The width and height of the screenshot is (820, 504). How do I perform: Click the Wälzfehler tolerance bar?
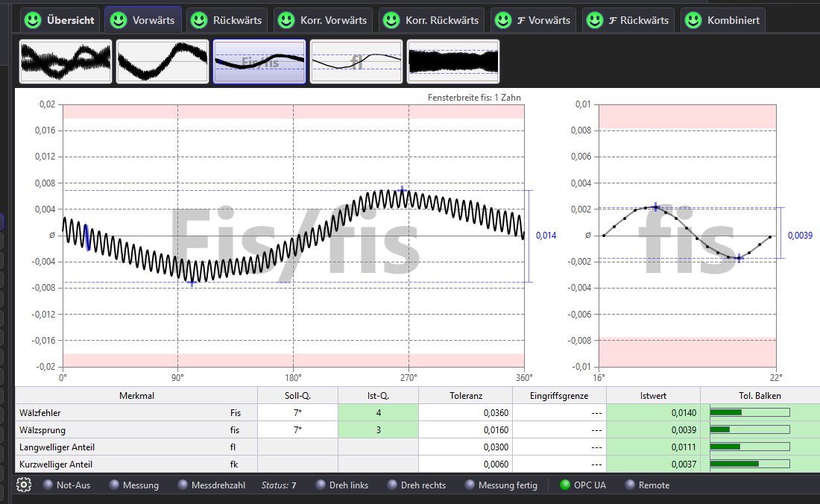coord(749,412)
